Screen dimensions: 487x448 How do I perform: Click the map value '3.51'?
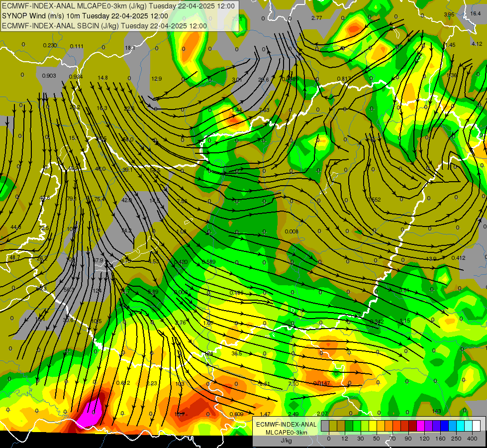pos(404,290)
